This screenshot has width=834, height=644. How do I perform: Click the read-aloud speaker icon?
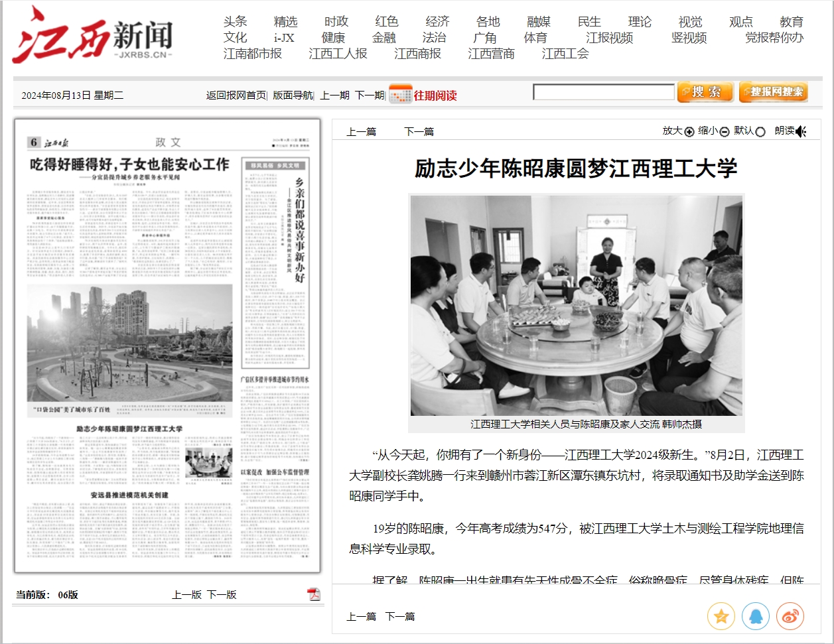point(801,131)
